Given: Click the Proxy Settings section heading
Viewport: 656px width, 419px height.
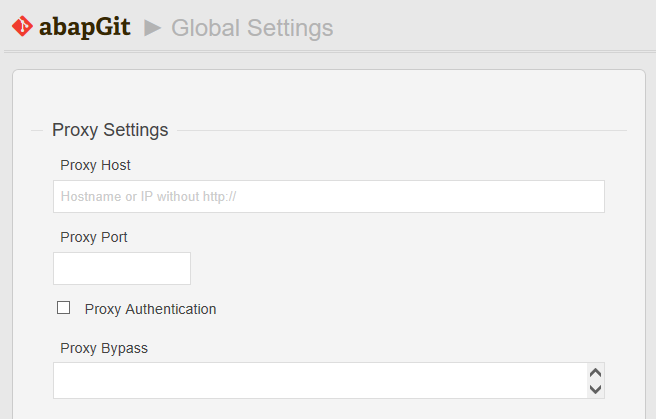Looking at the screenshot, I should [110, 130].
